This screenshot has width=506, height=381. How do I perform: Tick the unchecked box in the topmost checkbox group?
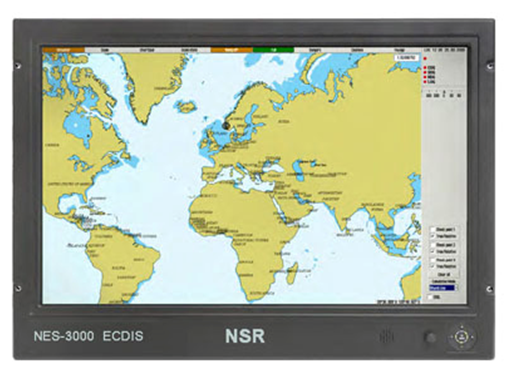coord(433,229)
